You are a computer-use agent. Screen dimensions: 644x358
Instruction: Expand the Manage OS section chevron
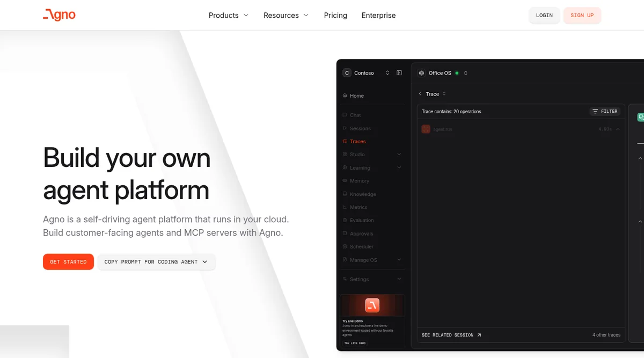[x=399, y=260]
